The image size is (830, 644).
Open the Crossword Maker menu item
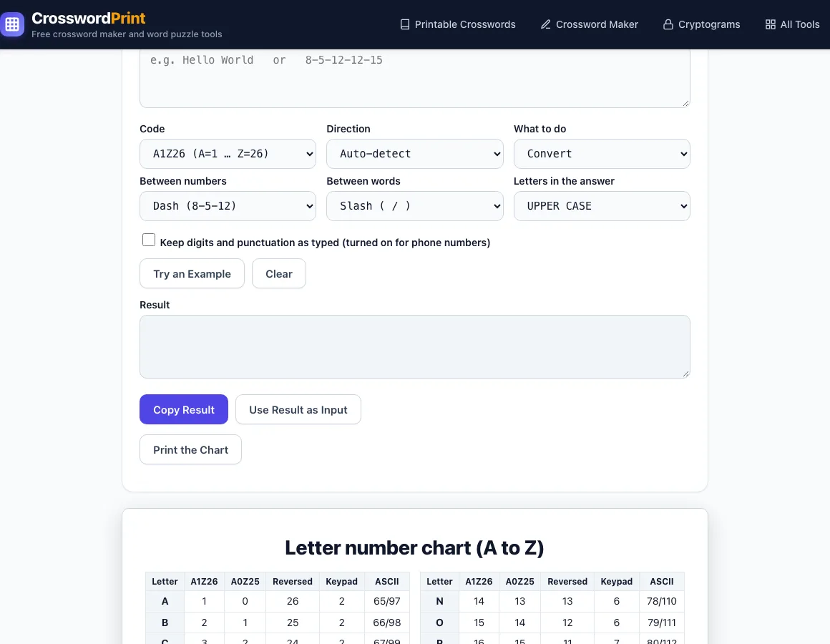[590, 24]
